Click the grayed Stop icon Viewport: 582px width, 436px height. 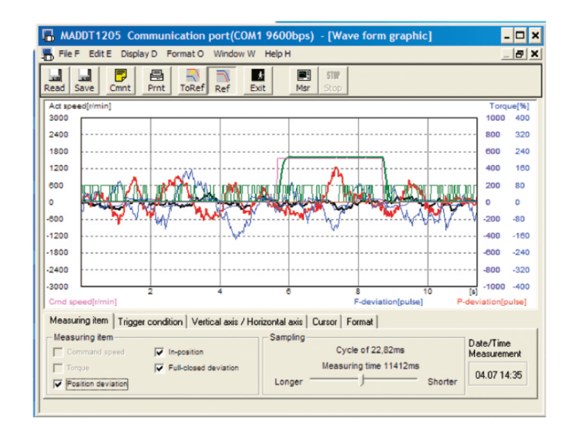click(x=333, y=81)
